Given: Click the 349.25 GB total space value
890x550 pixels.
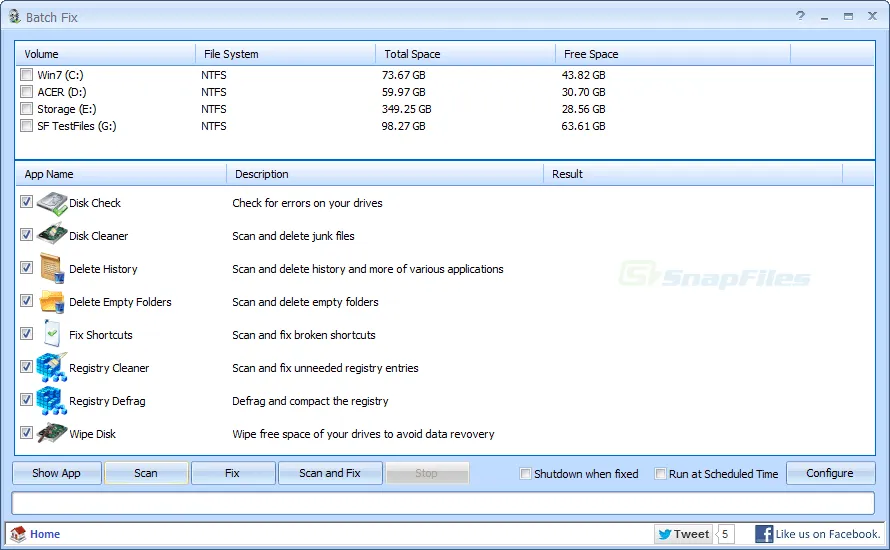Looking at the screenshot, I should tap(406, 109).
